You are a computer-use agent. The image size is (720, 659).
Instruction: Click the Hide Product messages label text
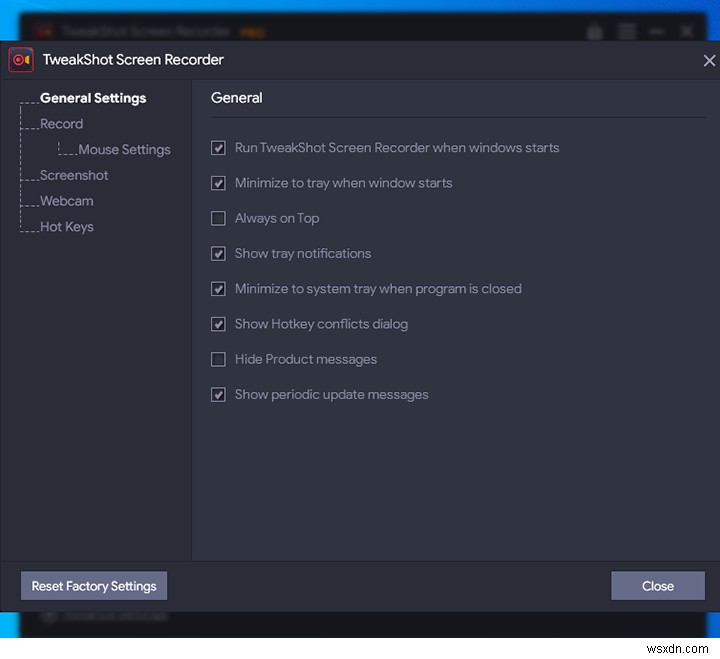(x=306, y=359)
